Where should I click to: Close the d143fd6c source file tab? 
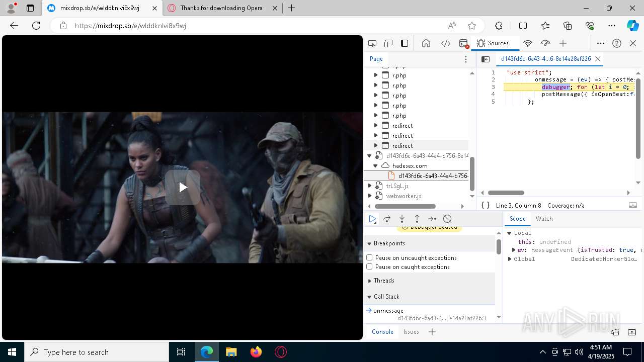coord(598,59)
